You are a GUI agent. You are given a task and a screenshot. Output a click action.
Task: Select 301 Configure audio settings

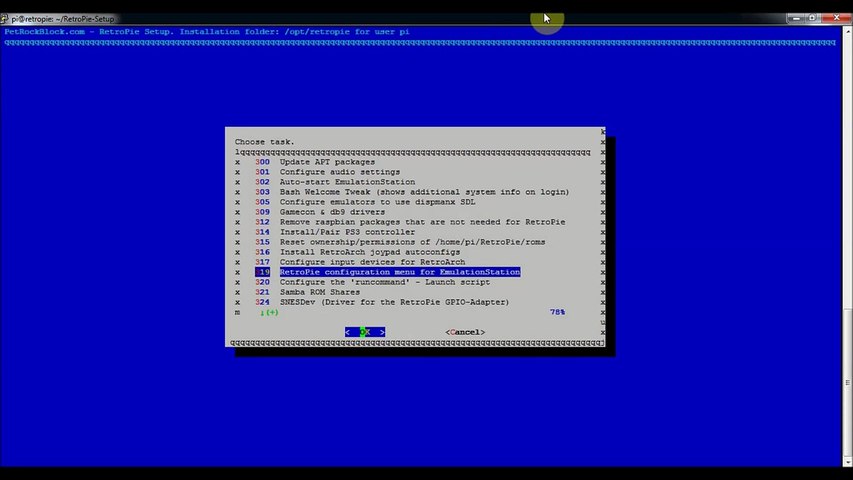click(327, 172)
